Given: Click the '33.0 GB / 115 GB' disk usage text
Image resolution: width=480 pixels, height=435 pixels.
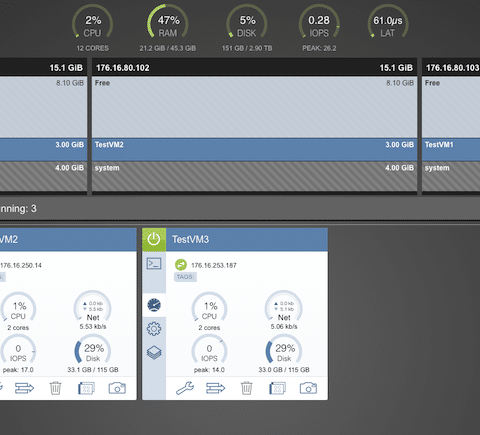Looking at the screenshot, I should click(x=284, y=370).
